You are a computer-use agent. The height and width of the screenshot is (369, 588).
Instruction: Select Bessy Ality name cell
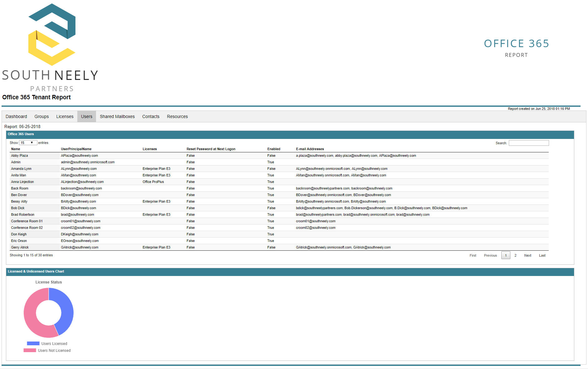(x=19, y=201)
